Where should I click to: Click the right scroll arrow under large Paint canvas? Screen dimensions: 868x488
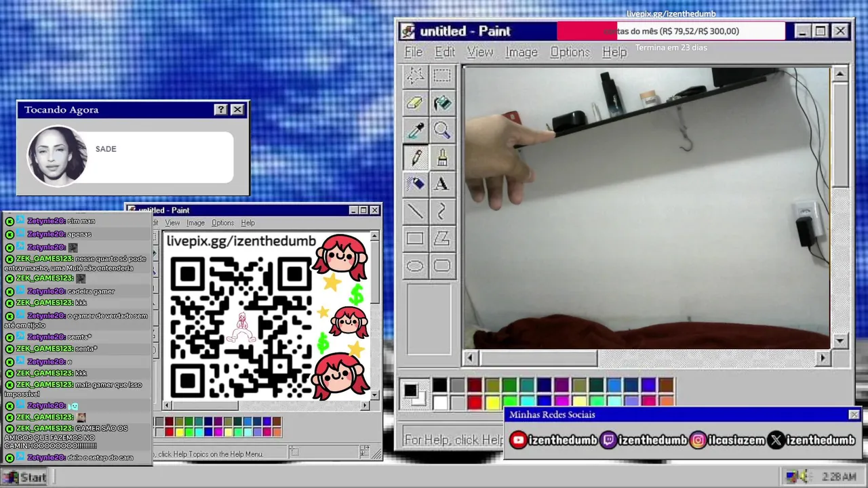[x=823, y=358]
